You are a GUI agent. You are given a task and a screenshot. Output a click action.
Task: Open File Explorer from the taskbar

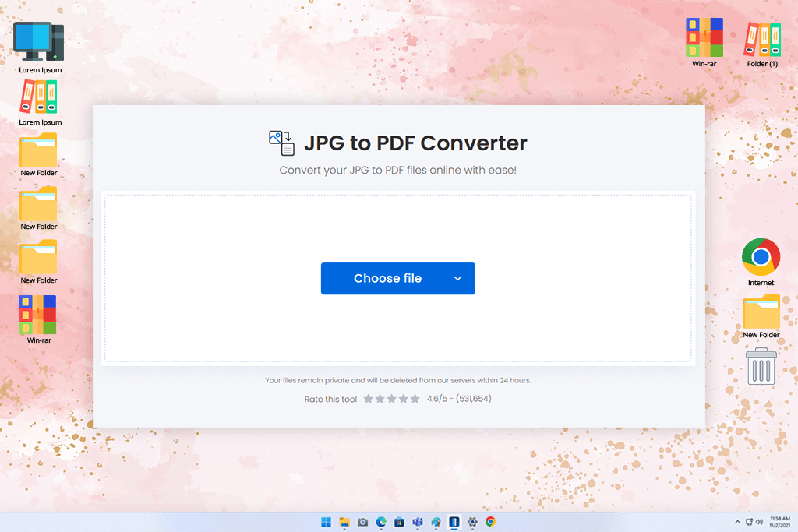(344, 522)
